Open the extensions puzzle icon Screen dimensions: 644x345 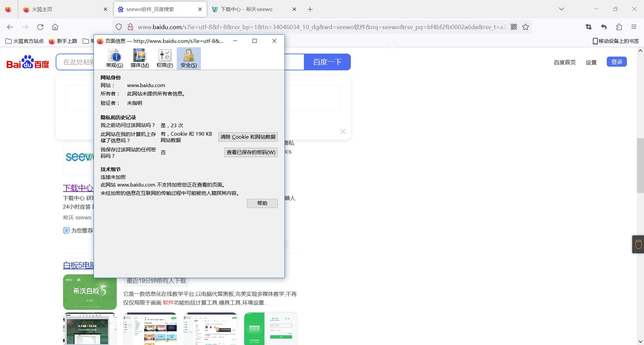[619, 27]
